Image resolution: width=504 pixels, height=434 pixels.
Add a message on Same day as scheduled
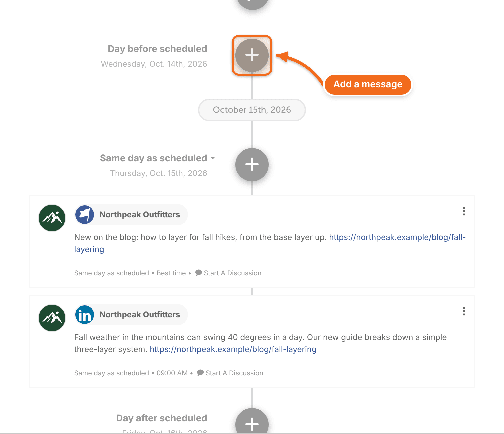pos(252,165)
